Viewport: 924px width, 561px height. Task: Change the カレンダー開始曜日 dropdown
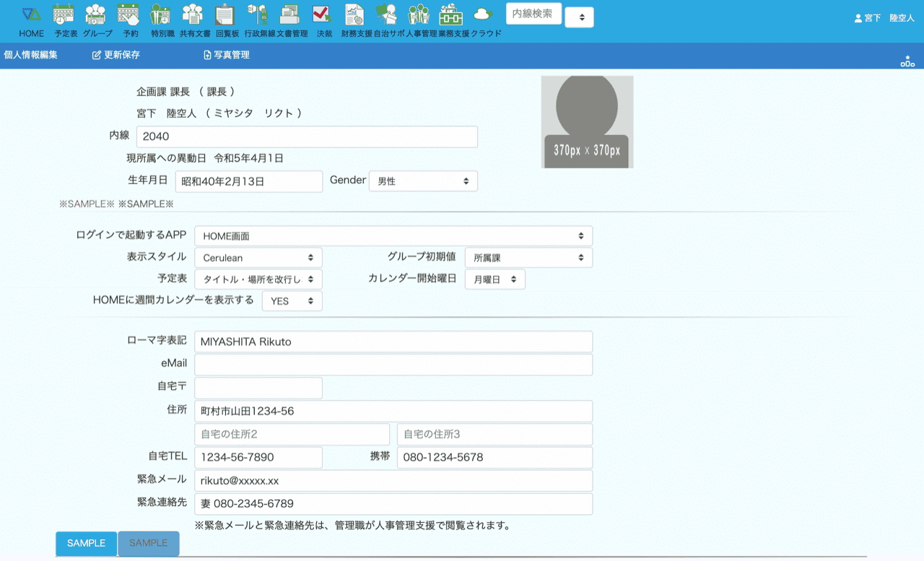(494, 279)
